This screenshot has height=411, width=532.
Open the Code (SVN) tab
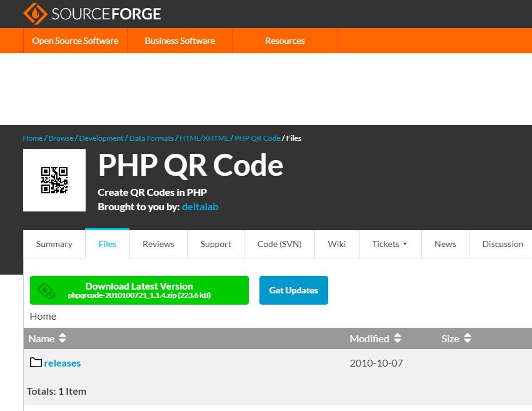click(x=279, y=244)
